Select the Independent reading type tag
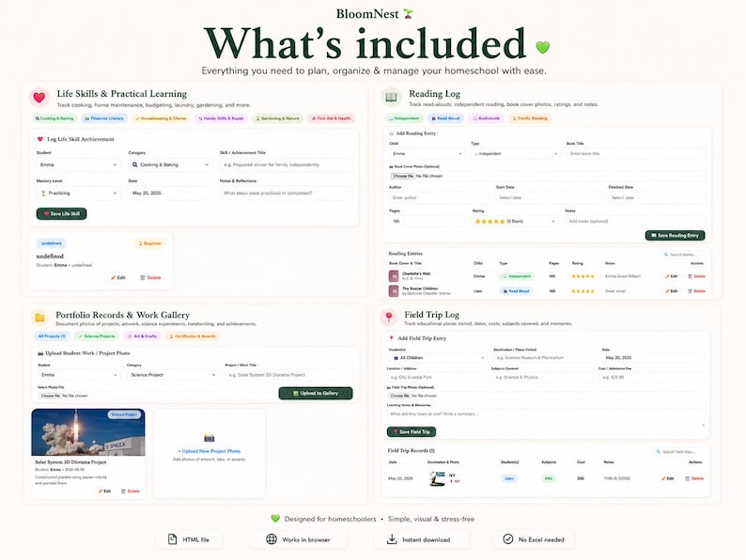This screenshot has height=560, width=746. [404, 118]
